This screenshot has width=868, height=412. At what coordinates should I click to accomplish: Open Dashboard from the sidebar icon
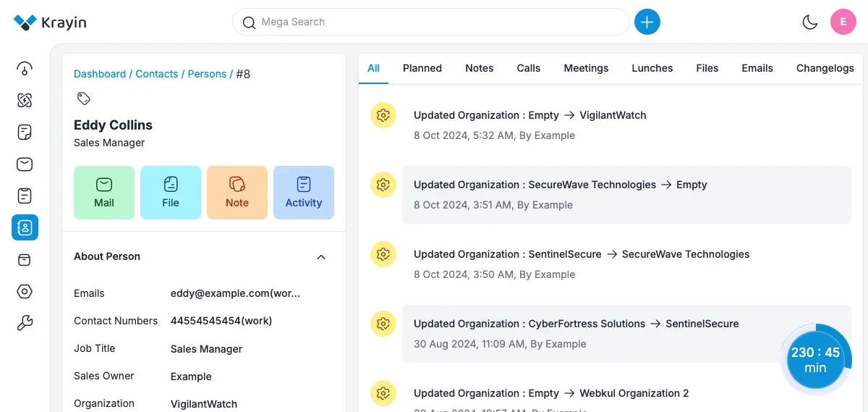(25, 69)
